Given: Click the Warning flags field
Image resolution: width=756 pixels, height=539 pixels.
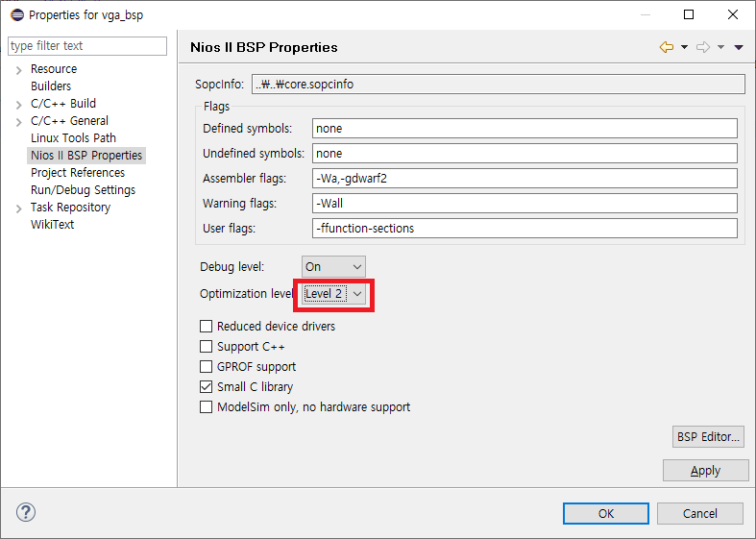Looking at the screenshot, I should 524,204.
